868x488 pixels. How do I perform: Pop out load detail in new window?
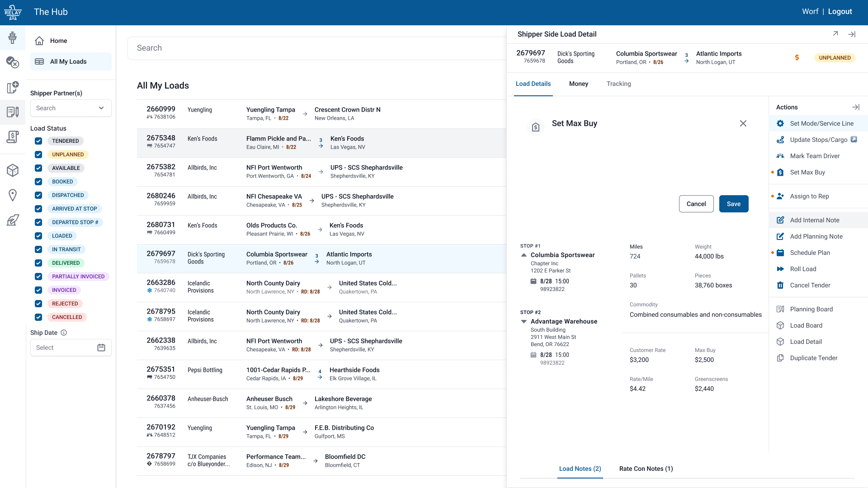(835, 34)
